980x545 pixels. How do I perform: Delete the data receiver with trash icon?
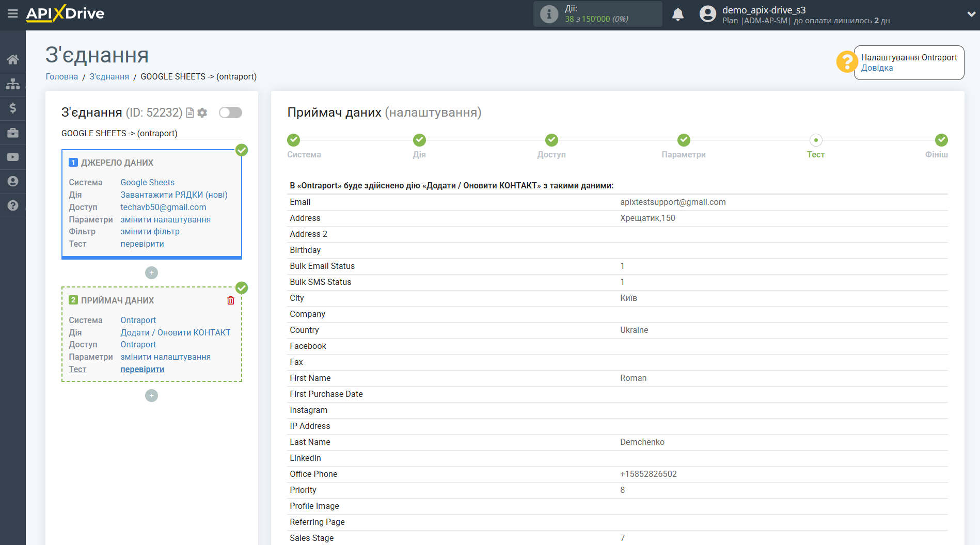[x=231, y=300]
